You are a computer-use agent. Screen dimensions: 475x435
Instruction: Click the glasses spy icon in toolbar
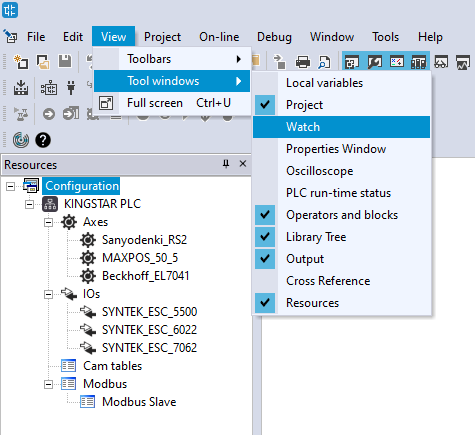pyautogui.click(x=441, y=62)
